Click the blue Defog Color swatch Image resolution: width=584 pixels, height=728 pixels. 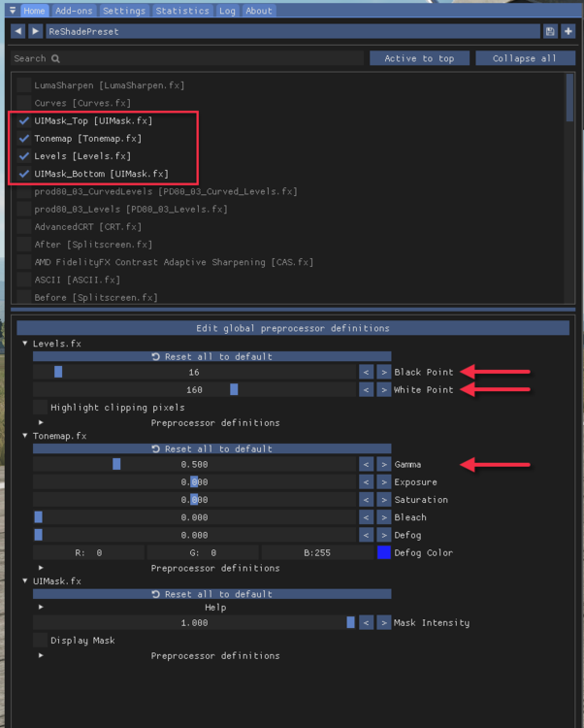point(384,552)
